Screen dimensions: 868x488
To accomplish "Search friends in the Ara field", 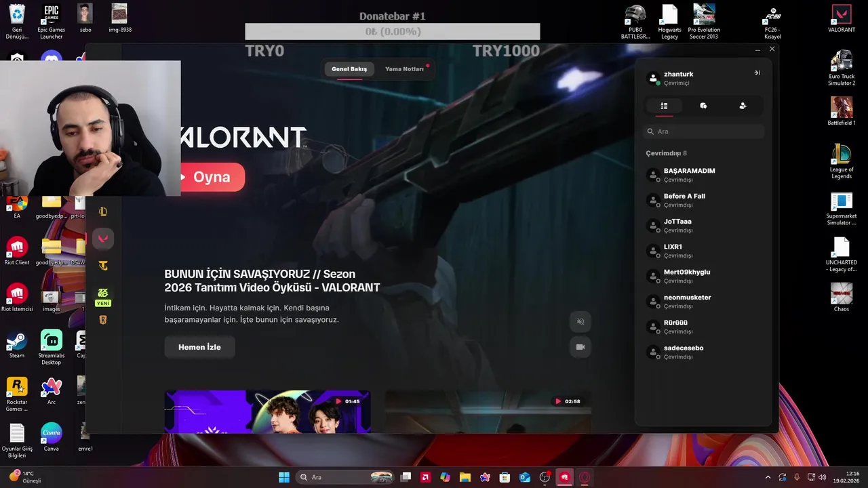I will (x=704, y=131).
